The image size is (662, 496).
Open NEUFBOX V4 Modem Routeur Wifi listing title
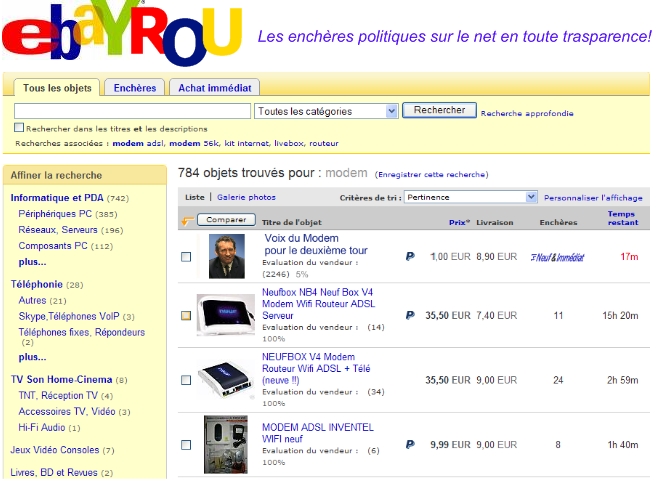click(316, 369)
